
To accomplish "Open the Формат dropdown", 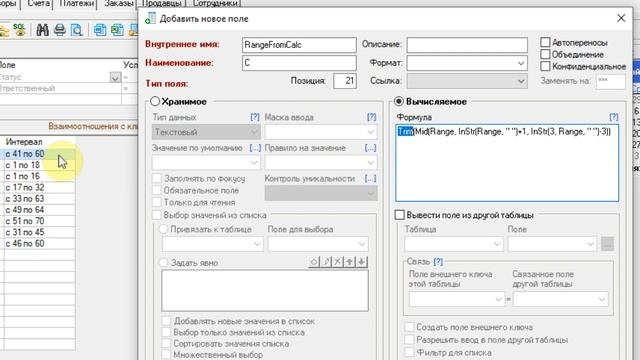I will click(x=521, y=63).
